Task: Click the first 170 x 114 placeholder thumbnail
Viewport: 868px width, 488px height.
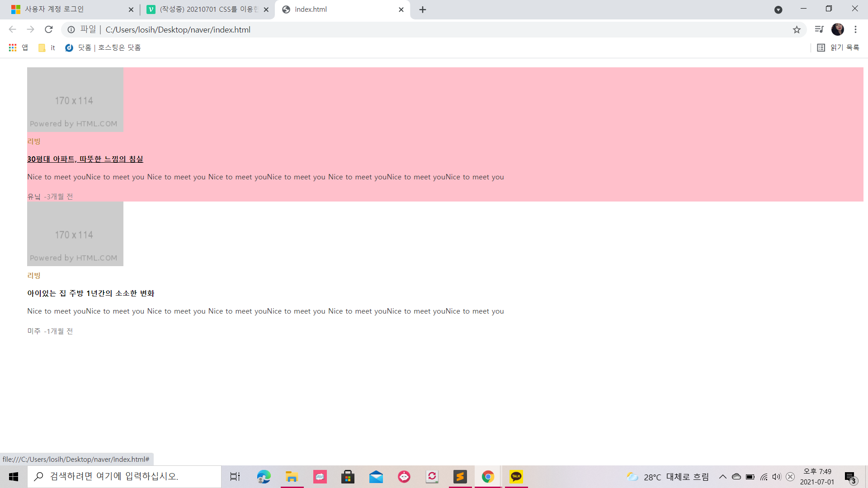Action: [75, 100]
